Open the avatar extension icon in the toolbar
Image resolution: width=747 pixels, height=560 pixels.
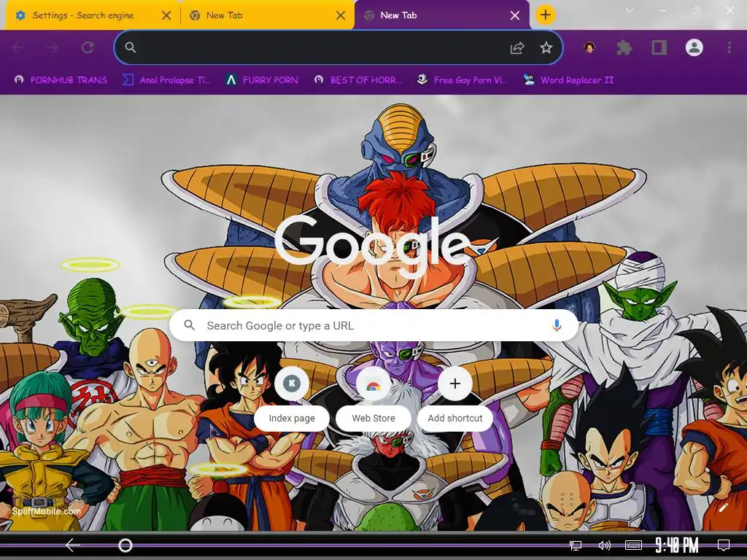coord(589,47)
